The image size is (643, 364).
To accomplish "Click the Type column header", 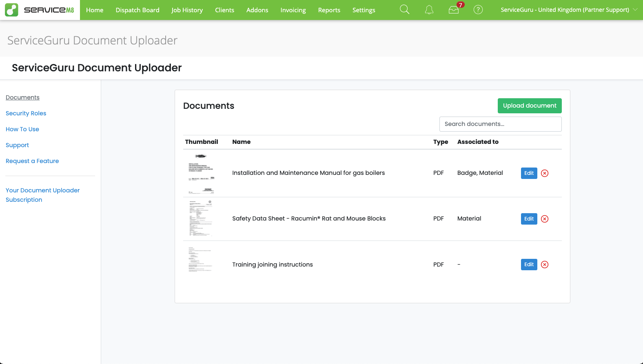I will click(x=441, y=142).
